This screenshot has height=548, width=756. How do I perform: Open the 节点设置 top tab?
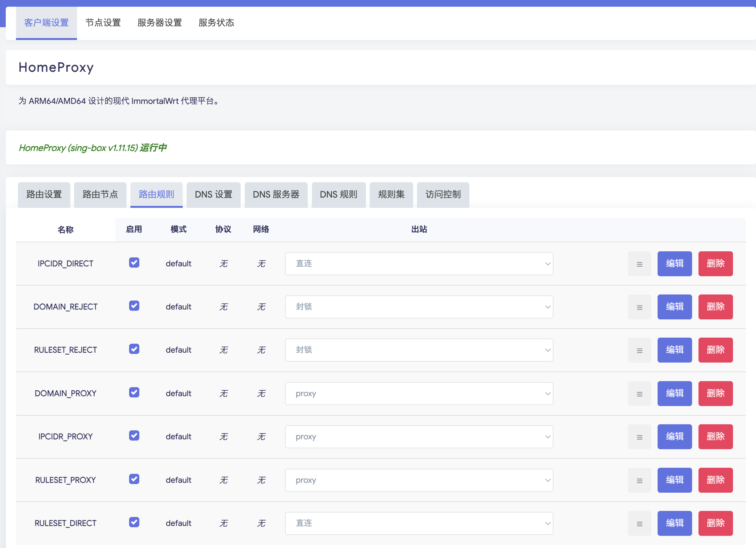click(x=103, y=23)
